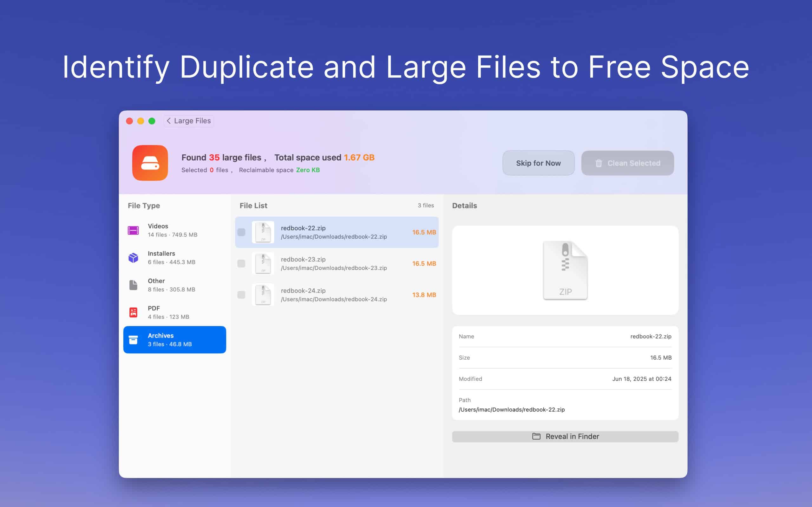Click the Videos film strip icon

pyautogui.click(x=133, y=230)
